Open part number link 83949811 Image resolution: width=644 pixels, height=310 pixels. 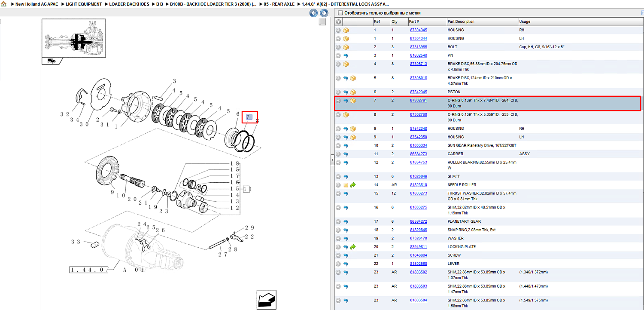coord(418,247)
